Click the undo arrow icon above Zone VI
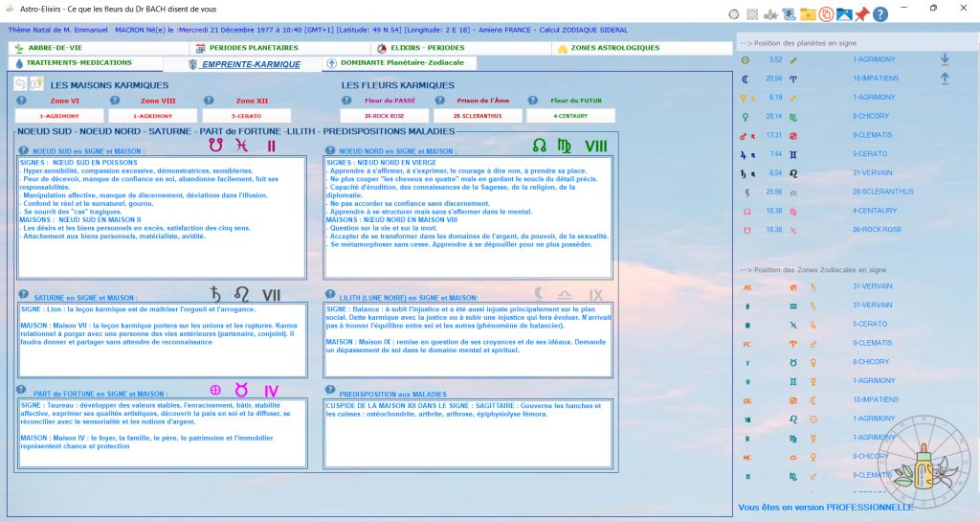 pos(21,84)
